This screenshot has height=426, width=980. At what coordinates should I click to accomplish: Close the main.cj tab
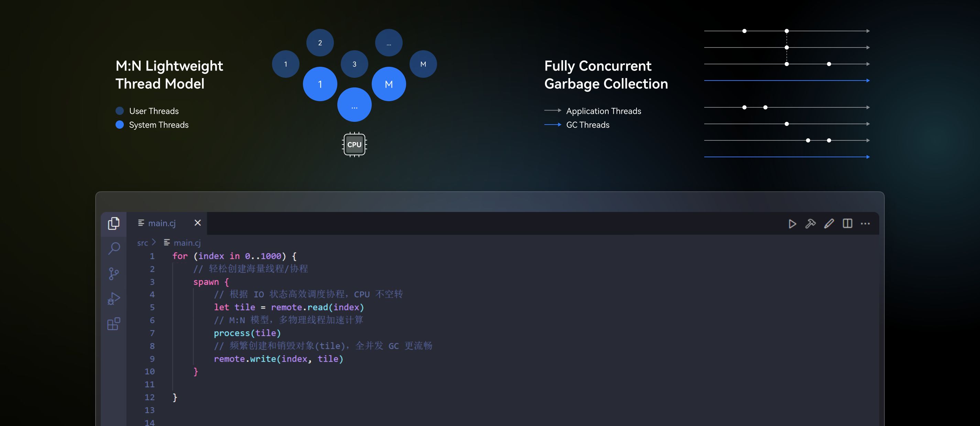(x=197, y=223)
